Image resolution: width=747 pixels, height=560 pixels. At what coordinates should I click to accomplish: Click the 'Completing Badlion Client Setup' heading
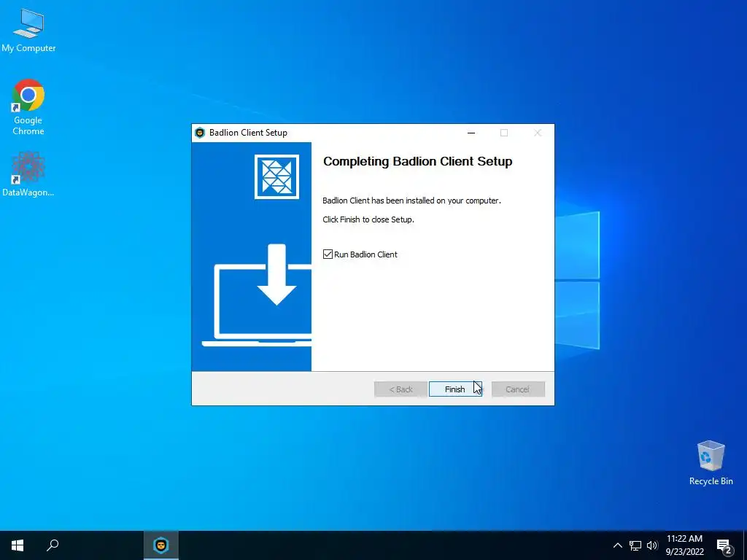tap(418, 161)
